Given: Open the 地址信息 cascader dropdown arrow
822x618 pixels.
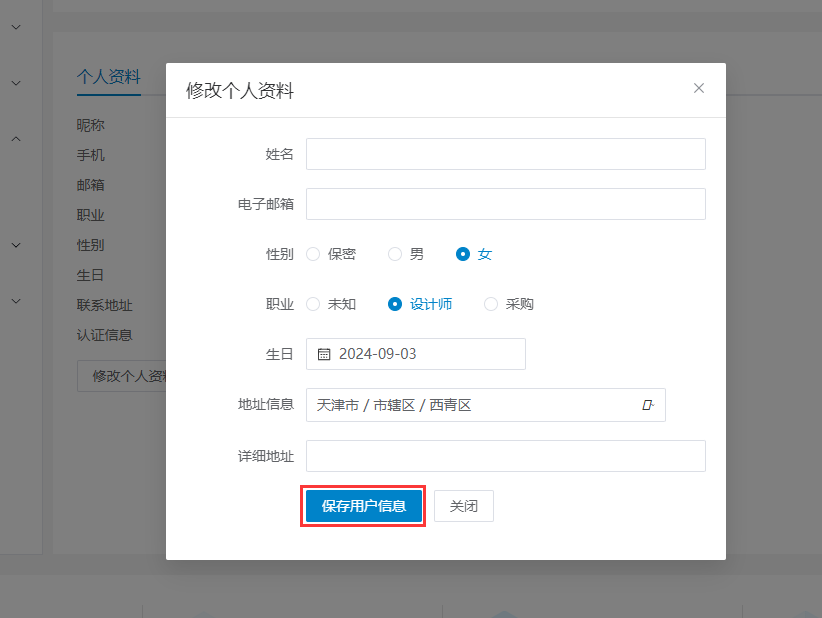Looking at the screenshot, I should click(648, 405).
